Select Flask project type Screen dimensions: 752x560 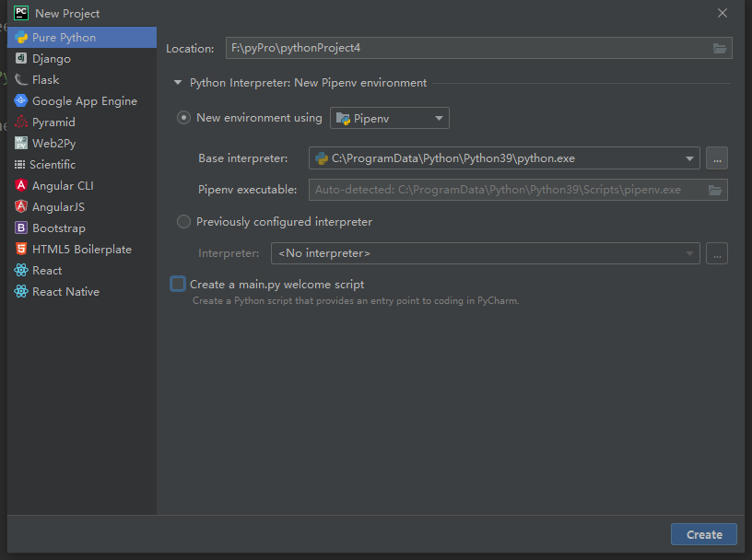pos(82,79)
